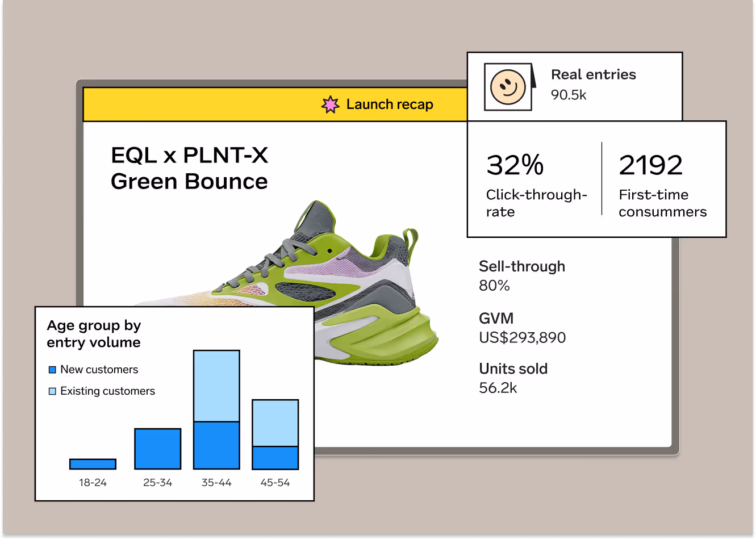Click the 45-54 axis label
Screen dimensions: 756x540
coord(275,483)
